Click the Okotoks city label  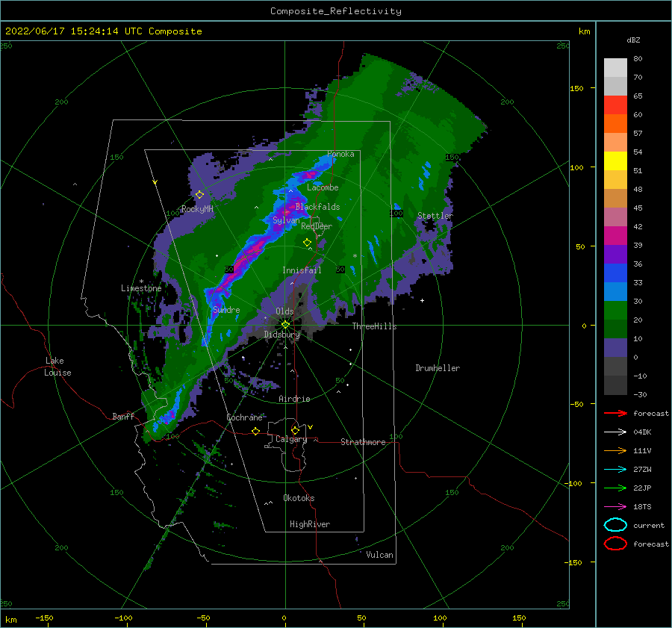coord(299,498)
